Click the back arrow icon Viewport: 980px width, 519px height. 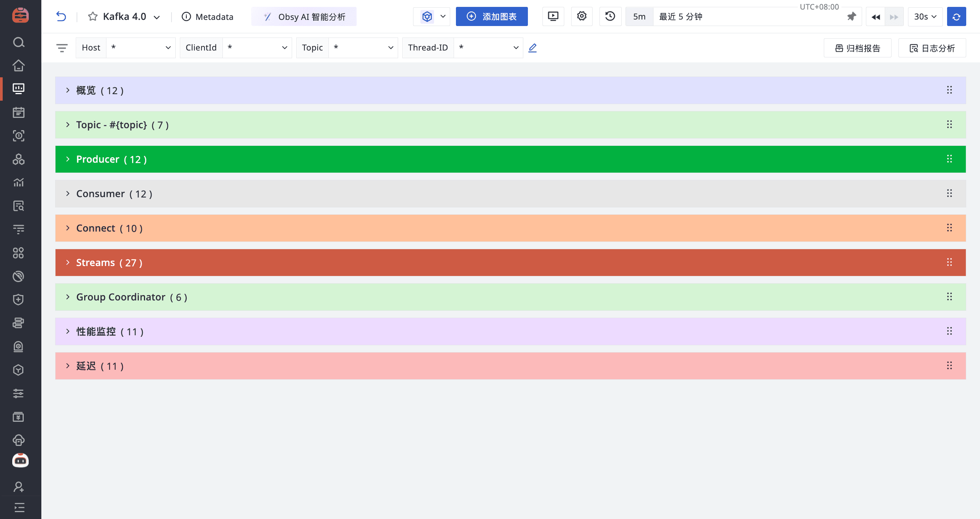pos(61,16)
